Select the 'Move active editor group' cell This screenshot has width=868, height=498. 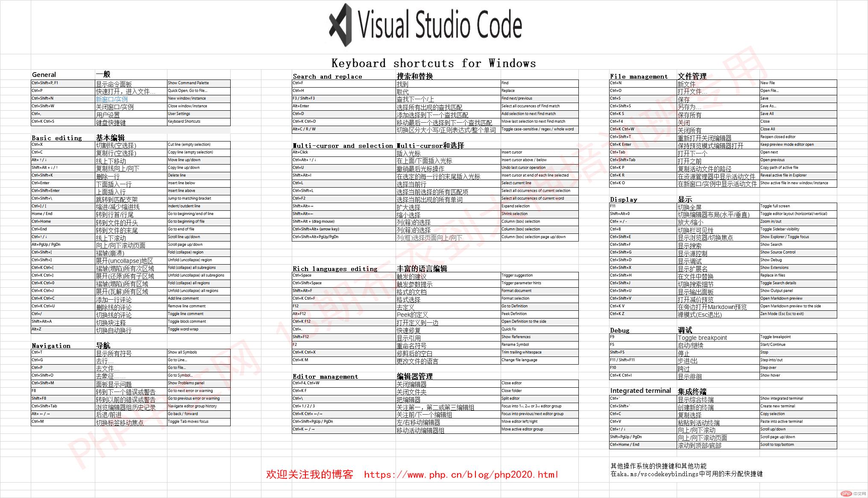540,430
